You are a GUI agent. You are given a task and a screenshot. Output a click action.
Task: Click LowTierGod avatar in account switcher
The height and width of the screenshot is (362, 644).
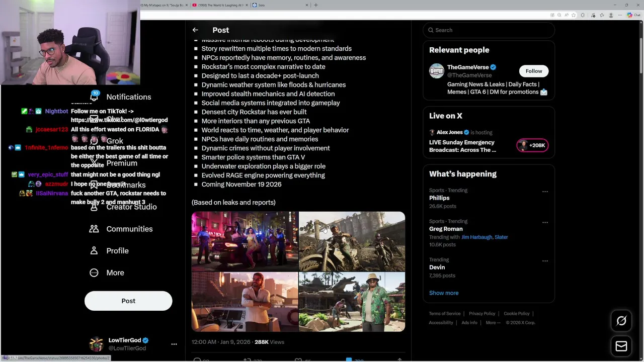click(96, 344)
